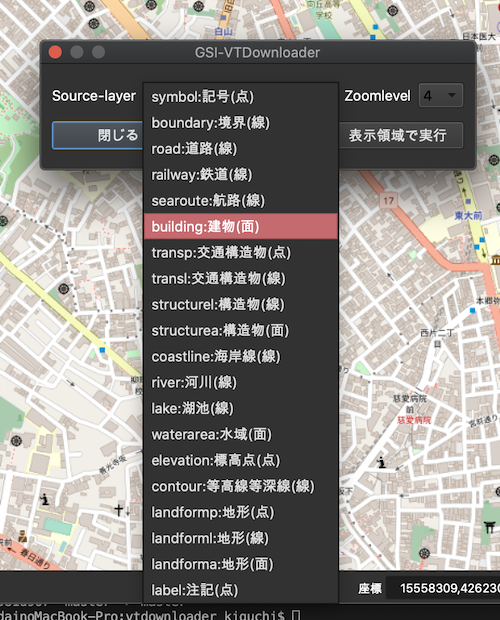Pick railway:鉄道(線) layer

click(241, 174)
